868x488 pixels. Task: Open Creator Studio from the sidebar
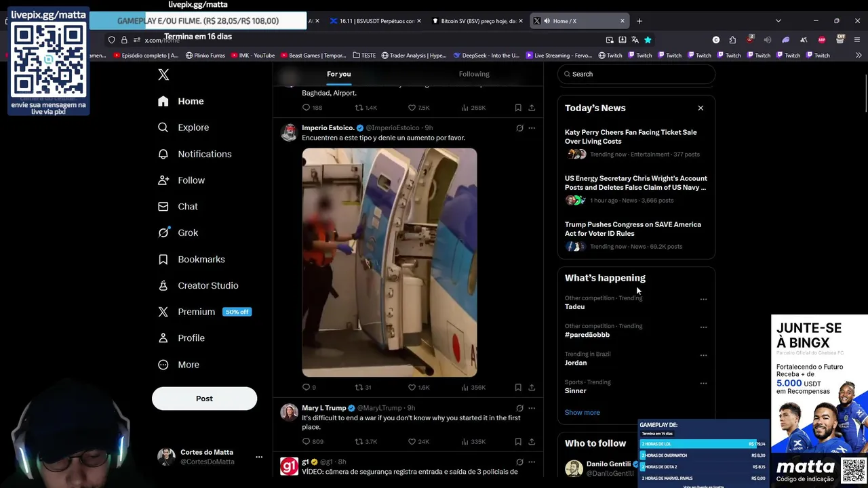coord(198,285)
